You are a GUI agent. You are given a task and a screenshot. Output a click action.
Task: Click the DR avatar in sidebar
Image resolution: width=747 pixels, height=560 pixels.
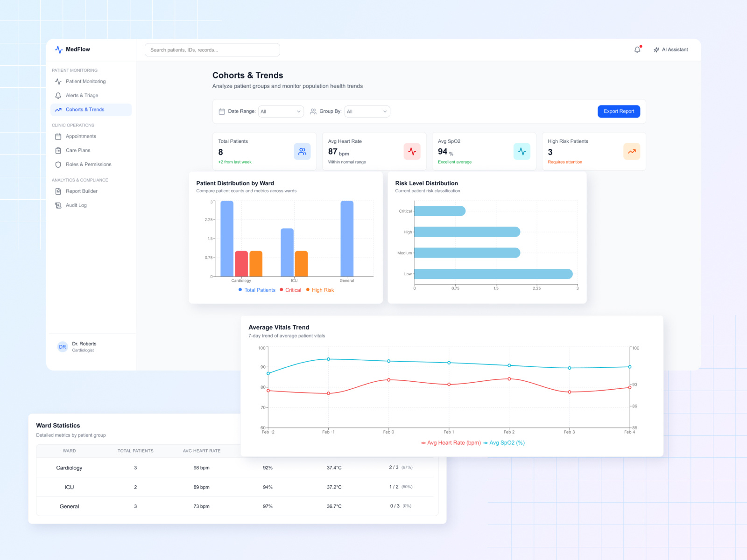(63, 347)
